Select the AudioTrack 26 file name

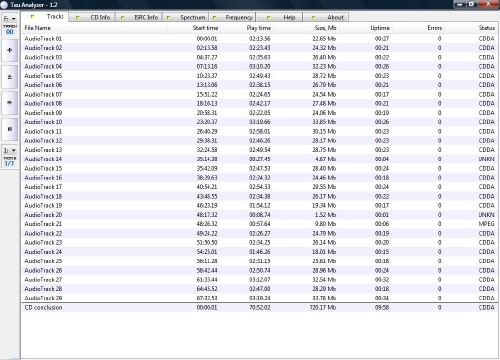43,270
